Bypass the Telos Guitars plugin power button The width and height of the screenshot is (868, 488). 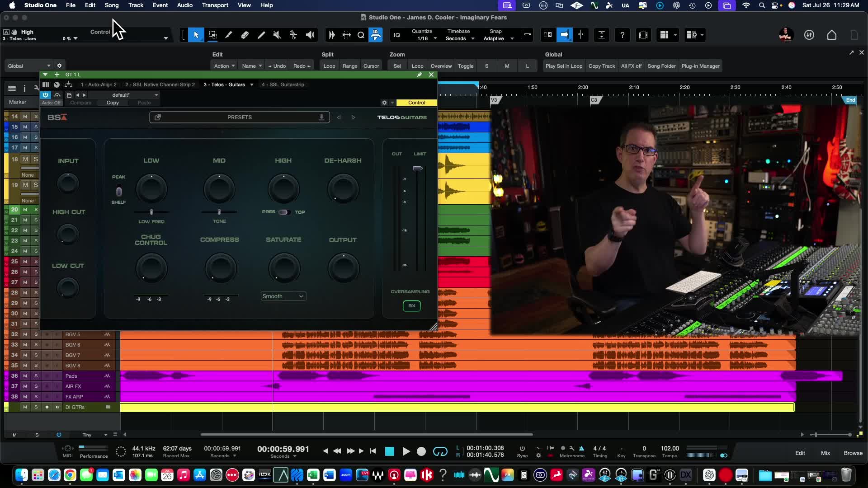click(46, 95)
